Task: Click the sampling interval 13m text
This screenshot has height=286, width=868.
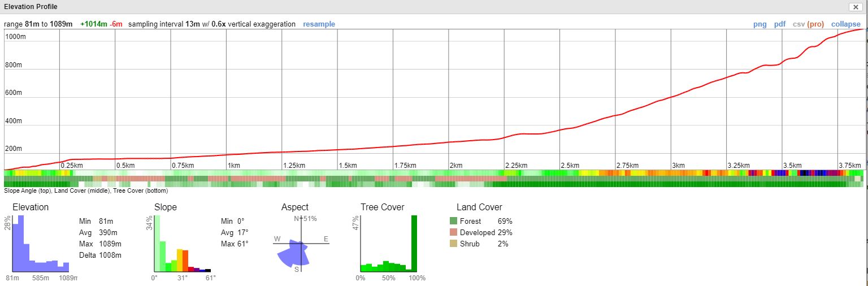Action: click(163, 24)
